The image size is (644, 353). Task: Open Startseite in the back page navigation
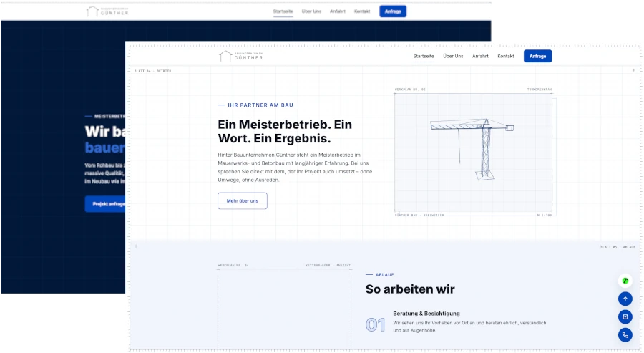[283, 11]
